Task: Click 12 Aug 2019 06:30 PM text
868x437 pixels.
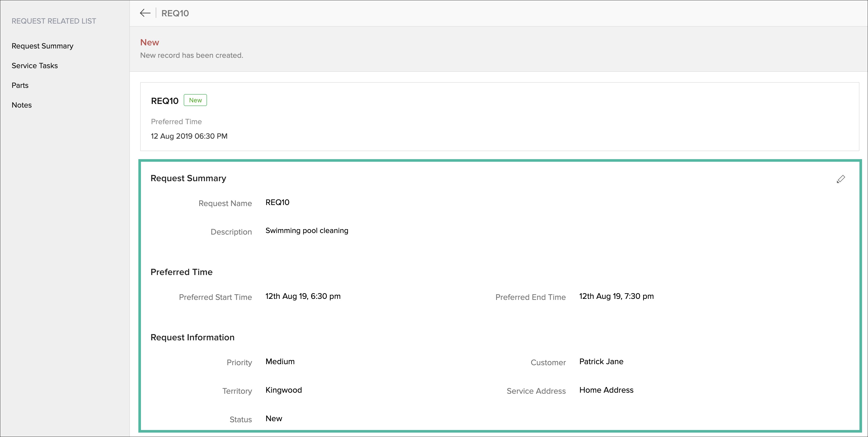Action: 189,136
